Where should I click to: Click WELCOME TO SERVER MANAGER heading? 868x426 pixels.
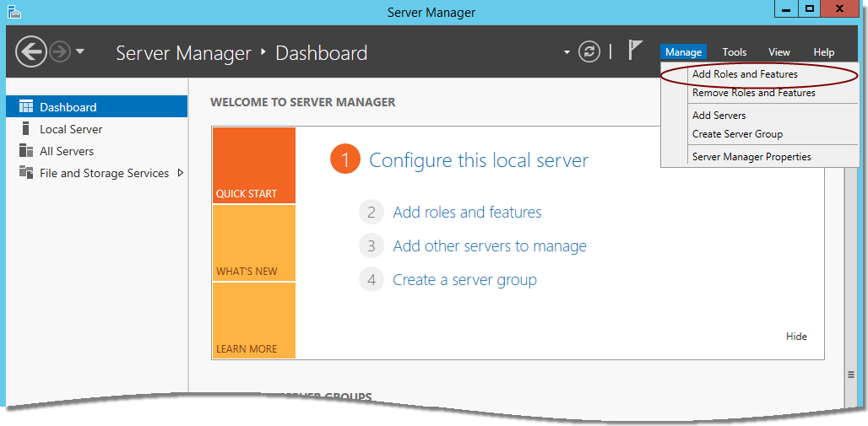click(x=303, y=102)
